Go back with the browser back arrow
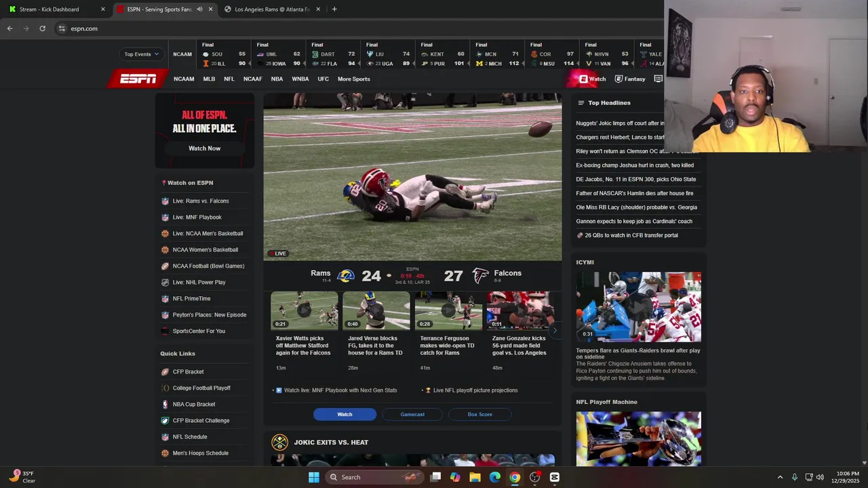The image size is (868, 488). pyautogui.click(x=9, y=28)
